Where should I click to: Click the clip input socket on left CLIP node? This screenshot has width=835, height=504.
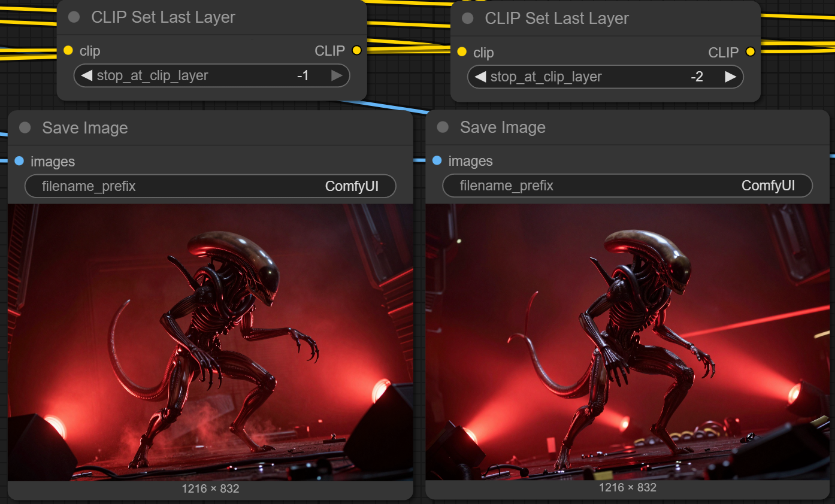point(68,50)
